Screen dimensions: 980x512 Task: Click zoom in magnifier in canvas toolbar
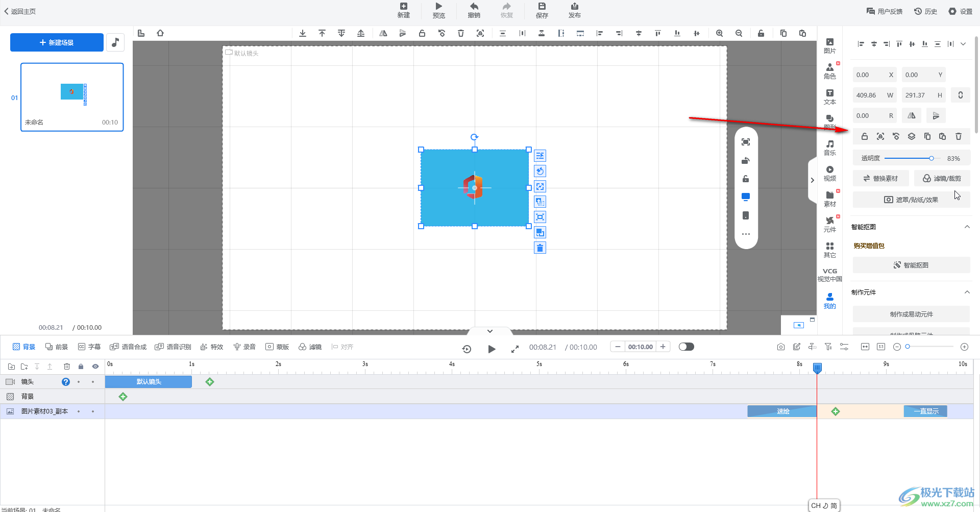point(719,33)
